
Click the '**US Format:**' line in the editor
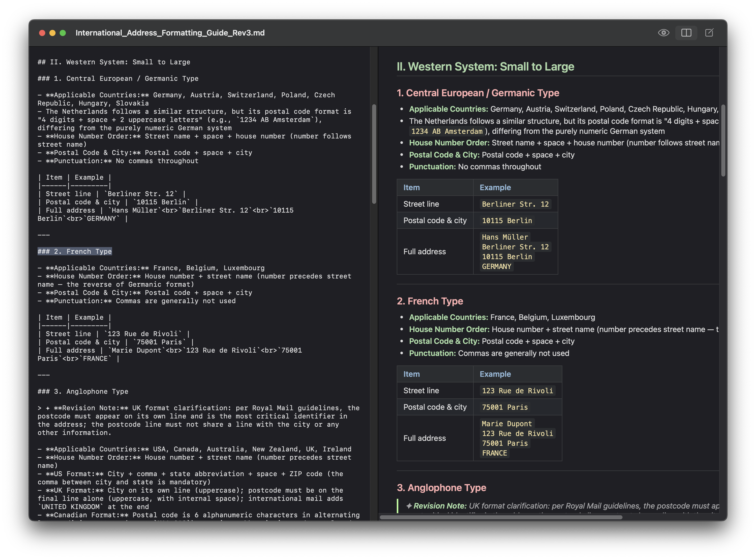pyautogui.click(x=190, y=478)
